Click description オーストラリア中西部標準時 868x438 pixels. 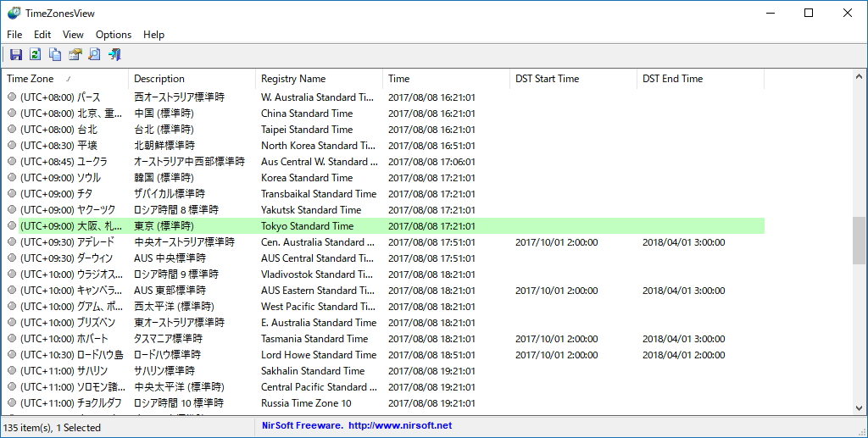189,162
